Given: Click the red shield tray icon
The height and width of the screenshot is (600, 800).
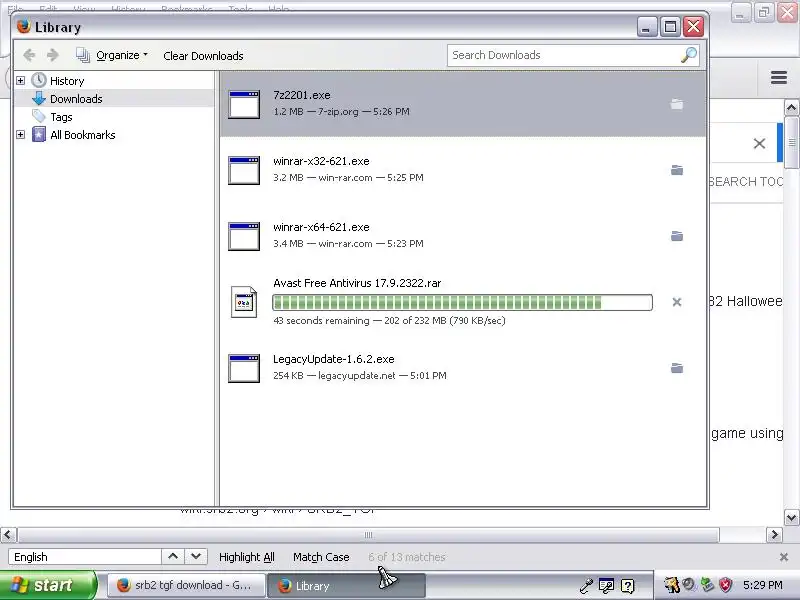Looking at the screenshot, I should click(x=725, y=585).
